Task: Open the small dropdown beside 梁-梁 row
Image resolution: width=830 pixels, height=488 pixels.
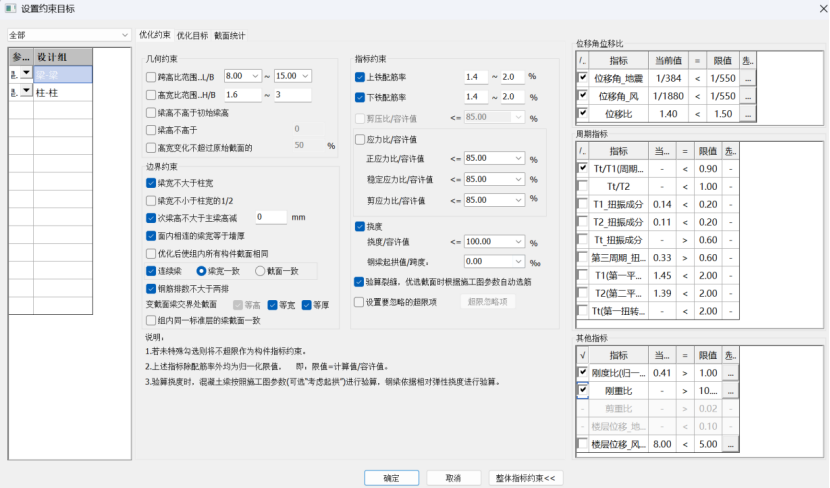Action: point(25,74)
